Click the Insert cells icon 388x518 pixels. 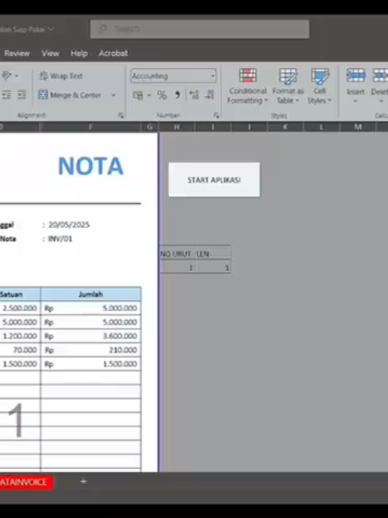point(356,76)
